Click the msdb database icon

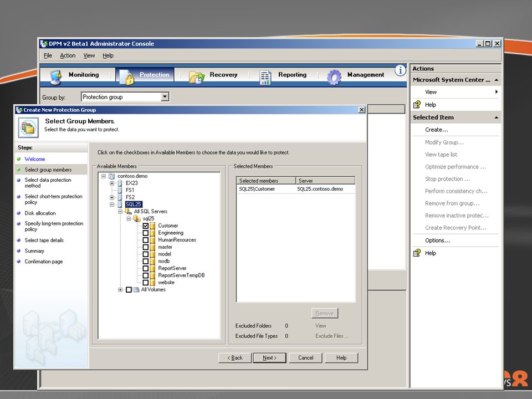pos(152,261)
